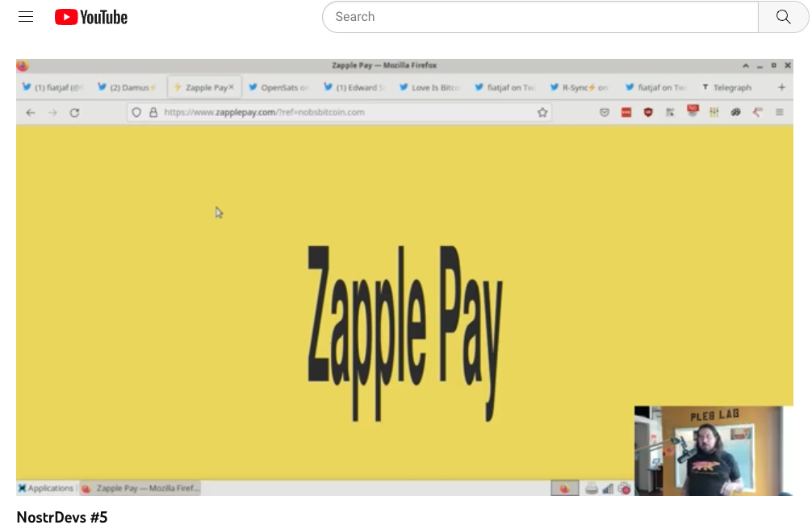Image resolution: width=812 pixels, height=529 pixels.
Task: Click the Firefox back arrow in video
Action: click(x=31, y=112)
